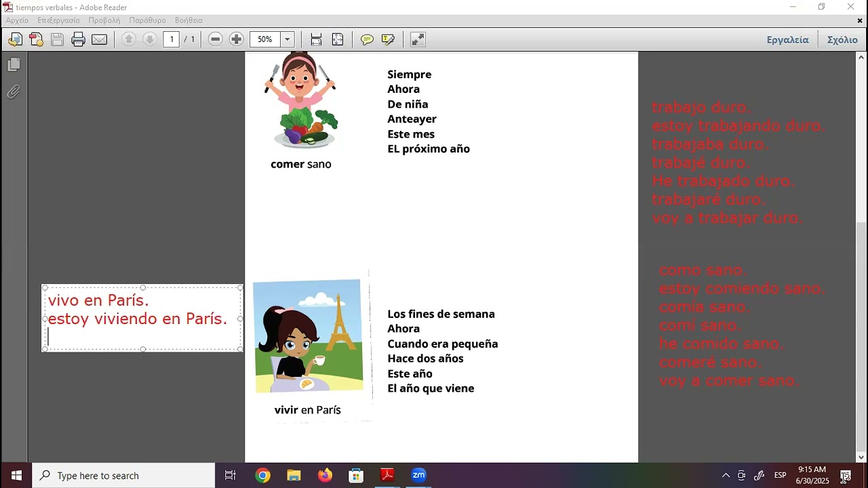Open the Βοήθεια menu
The width and height of the screenshot is (868, 488).
(x=189, y=20)
